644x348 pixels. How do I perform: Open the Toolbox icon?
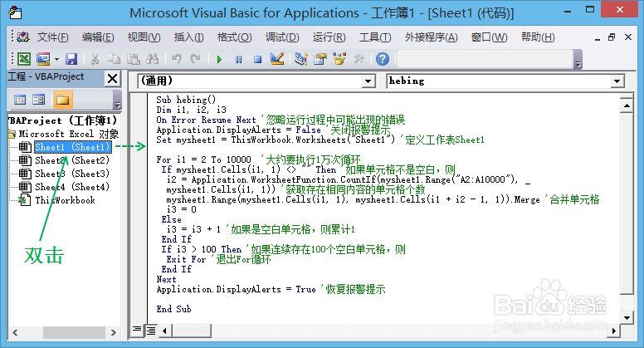[x=359, y=59]
